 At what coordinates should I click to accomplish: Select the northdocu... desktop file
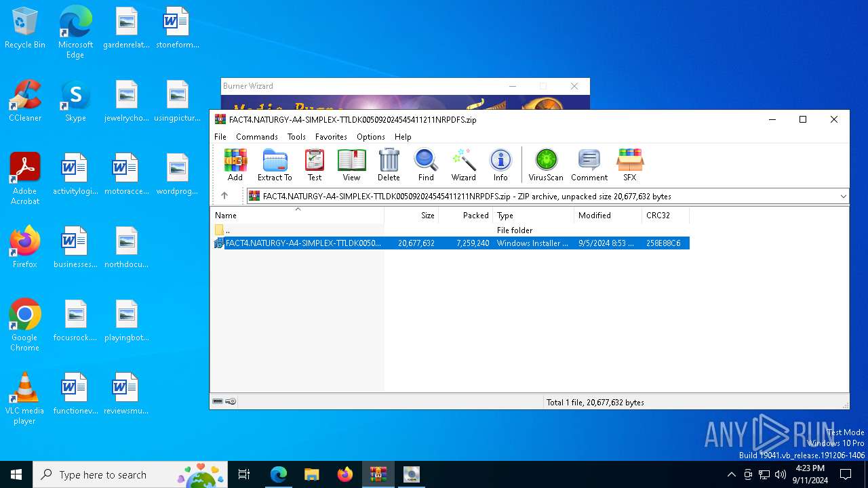pyautogui.click(x=126, y=247)
